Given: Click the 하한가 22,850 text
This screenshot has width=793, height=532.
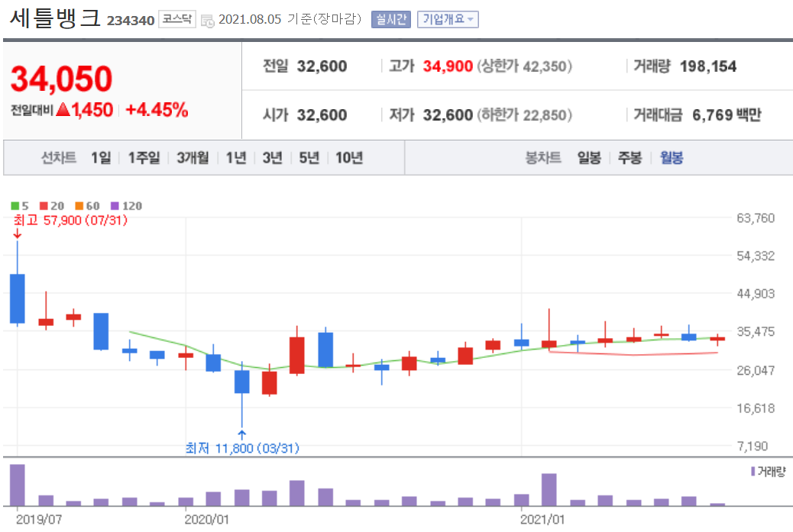Looking at the screenshot, I should (524, 115).
